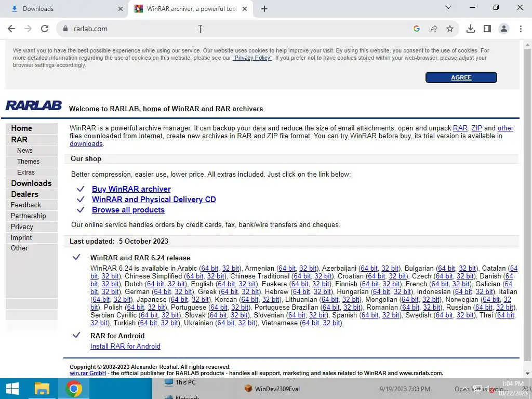Click 'WinRAR and RAR 6.24 release' heading
This screenshot has width=532, height=399.
140,258
